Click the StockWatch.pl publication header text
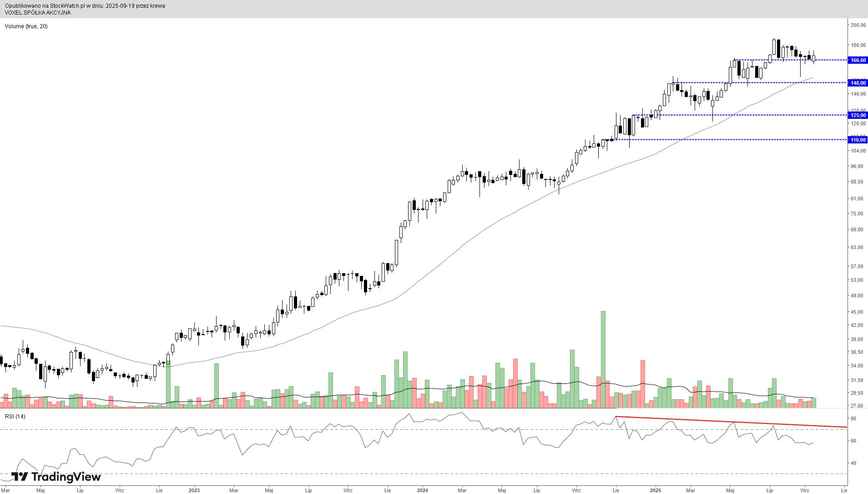Screen dimensions: 868x494 pos(85,6)
